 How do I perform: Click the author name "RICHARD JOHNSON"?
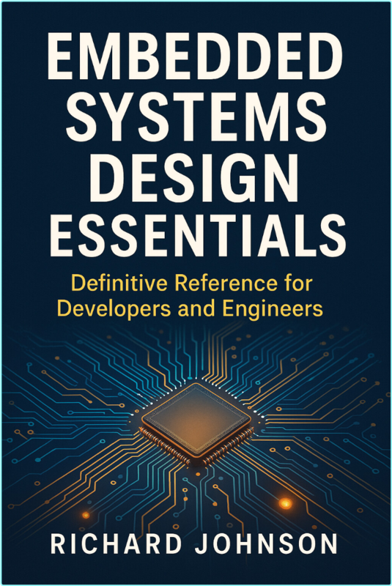coord(193,544)
